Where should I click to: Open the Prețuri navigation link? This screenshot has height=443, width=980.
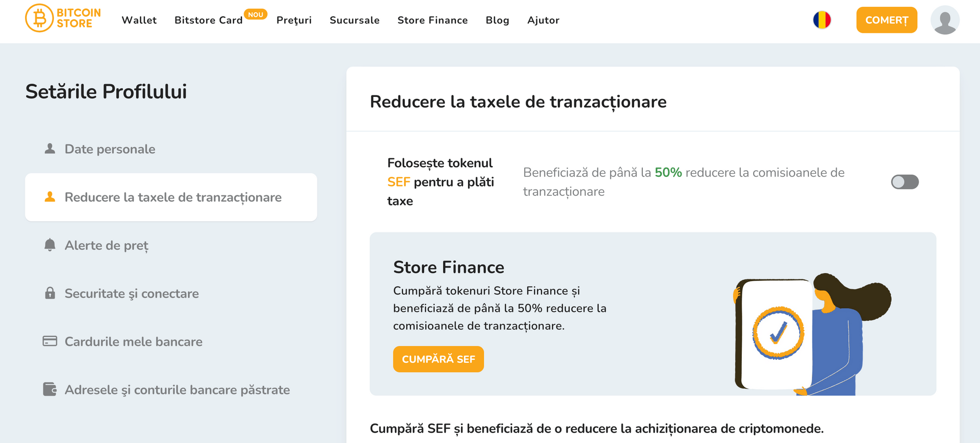pos(294,21)
